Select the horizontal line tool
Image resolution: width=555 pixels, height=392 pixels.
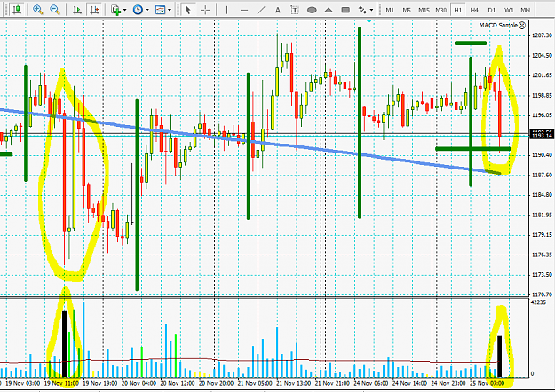[x=244, y=11]
